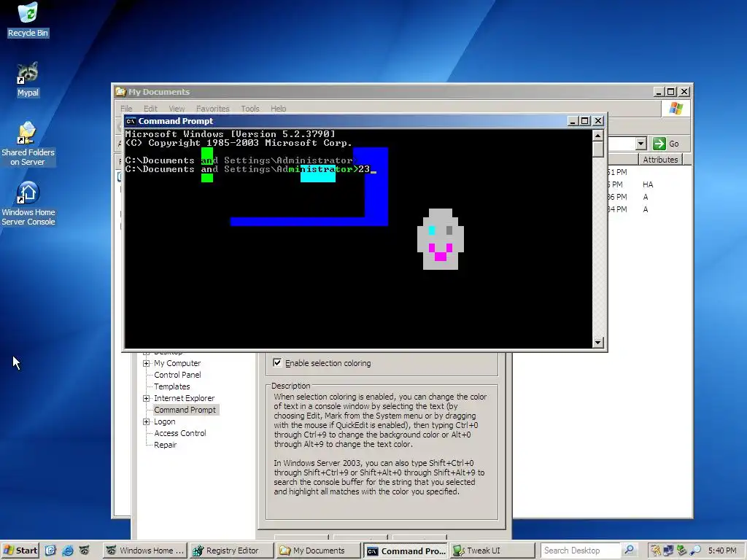The width and height of the screenshot is (747, 560).
Task: Open Shared Folders on Server shortcut
Action: pyautogui.click(x=28, y=143)
